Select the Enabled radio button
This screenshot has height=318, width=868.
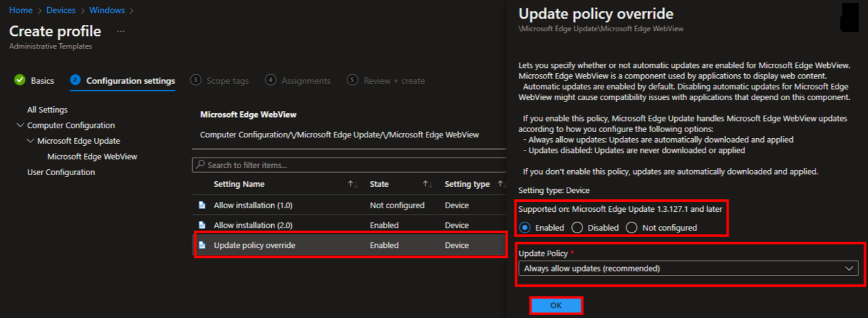[x=524, y=228]
